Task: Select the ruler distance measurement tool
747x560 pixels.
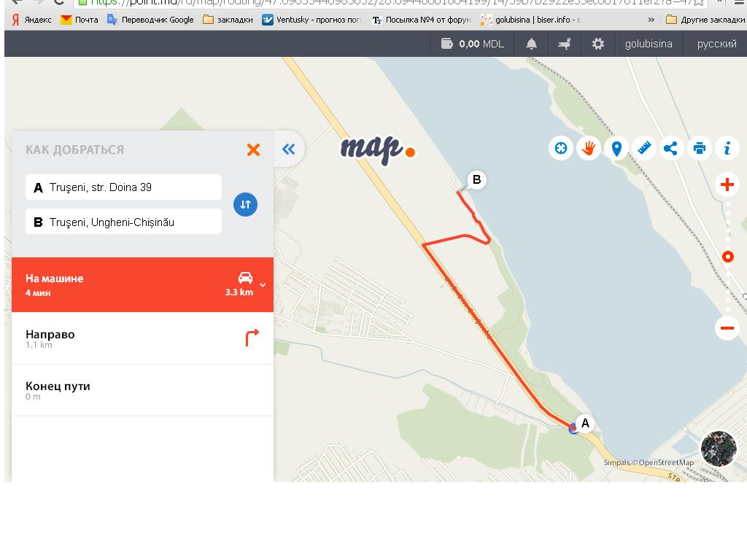Action: pos(644,149)
